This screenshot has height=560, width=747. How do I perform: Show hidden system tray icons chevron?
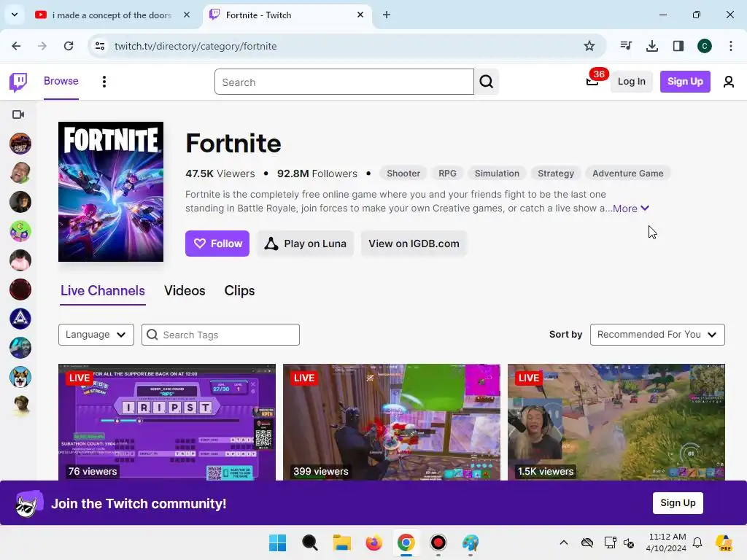[x=564, y=542]
